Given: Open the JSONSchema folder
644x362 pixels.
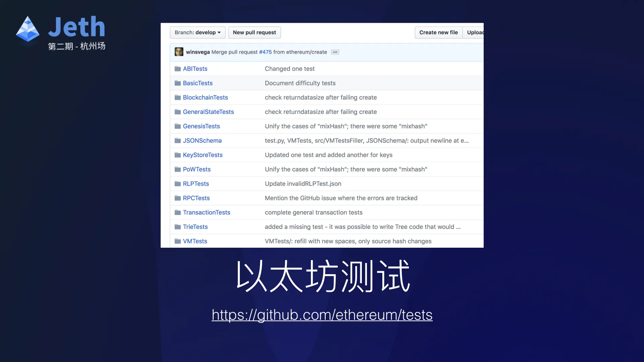Looking at the screenshot, I should pyautogui.click(x=202, y=141).
